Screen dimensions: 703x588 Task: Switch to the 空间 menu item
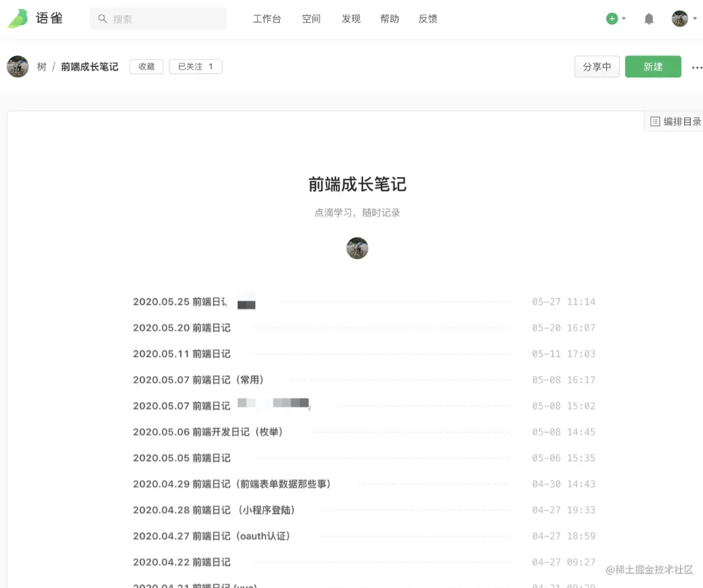tap(310, 19)
